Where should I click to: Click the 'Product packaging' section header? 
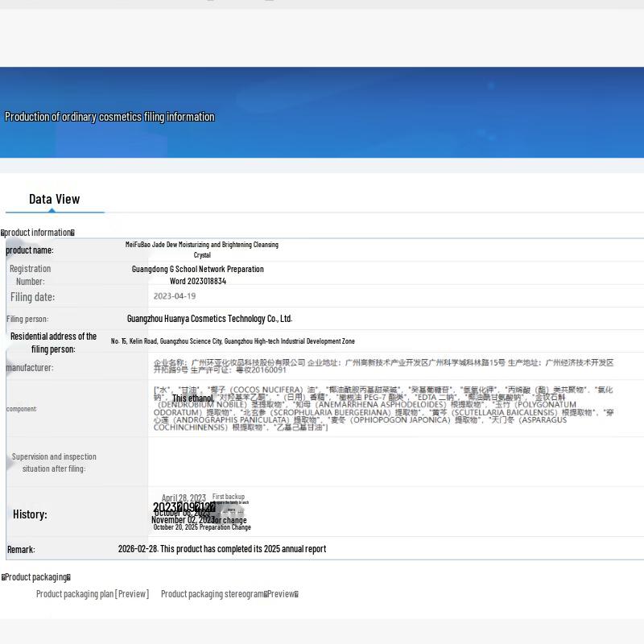click(x=36, y=577)
